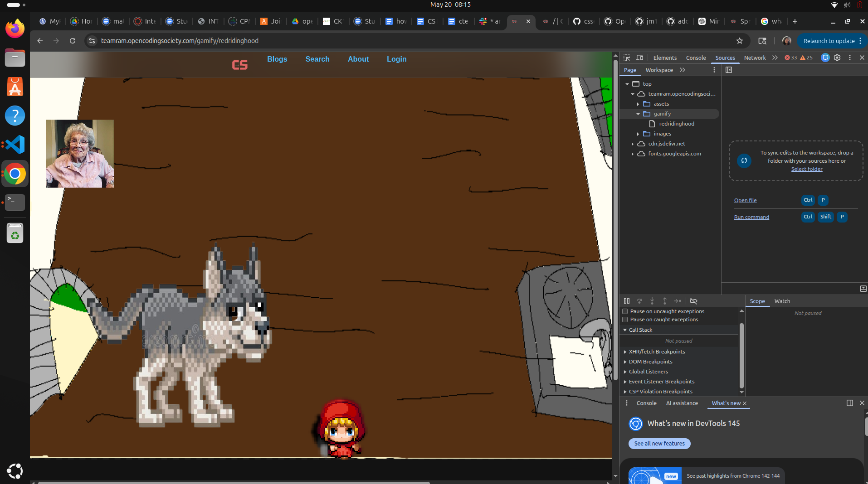Enable Pause on uncaught exceptions

point(625,311)
